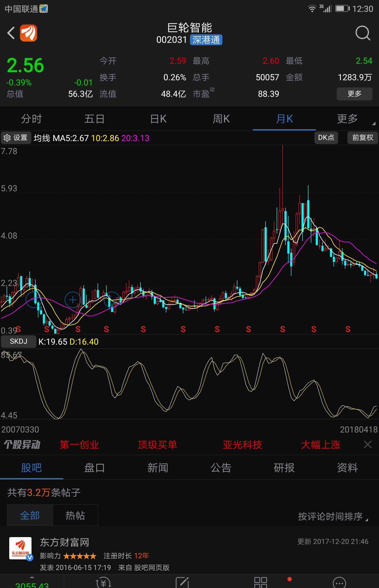Viewport: 379px width, 588px height.
Task: Tap the stock code 002031
Action: pos(172,40)
